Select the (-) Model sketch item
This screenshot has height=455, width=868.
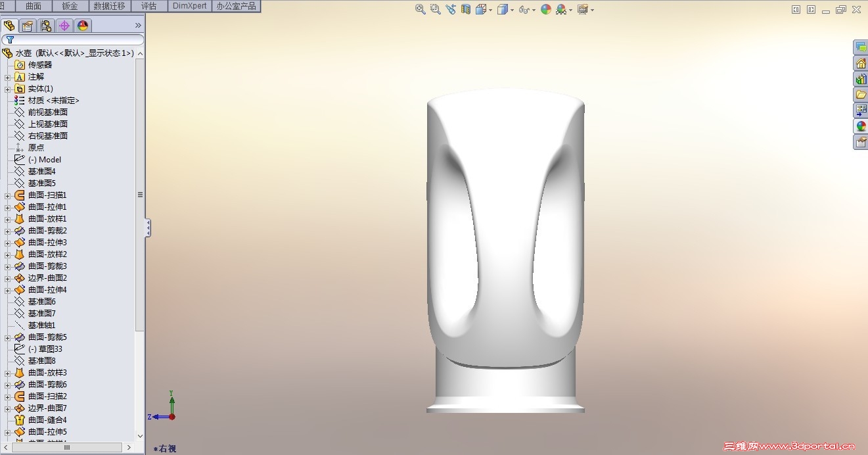[37, 160]
